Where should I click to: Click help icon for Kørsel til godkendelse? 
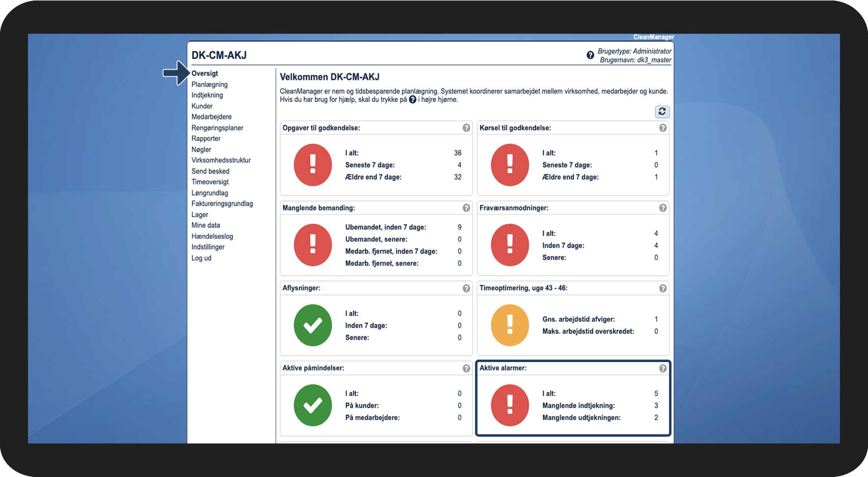click(x=663, y=128)
